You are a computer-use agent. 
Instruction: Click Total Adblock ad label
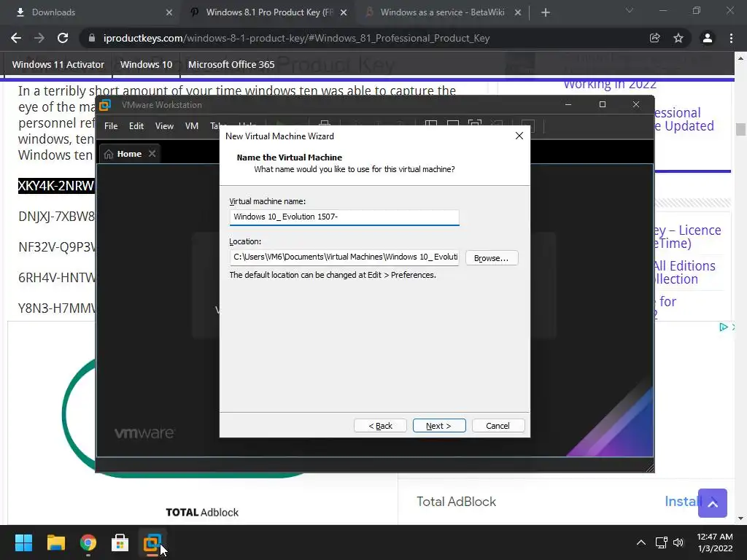tap(202, 513)
